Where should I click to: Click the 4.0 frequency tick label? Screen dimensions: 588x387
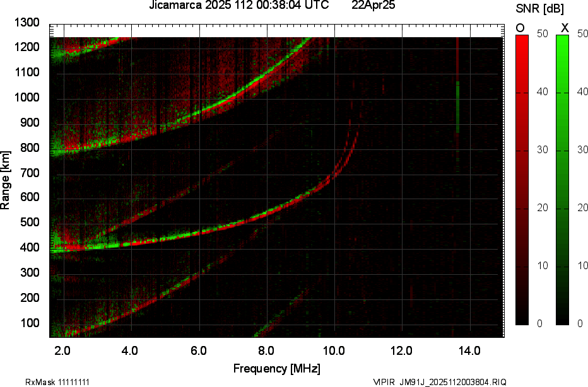click(x=130, y=350)
